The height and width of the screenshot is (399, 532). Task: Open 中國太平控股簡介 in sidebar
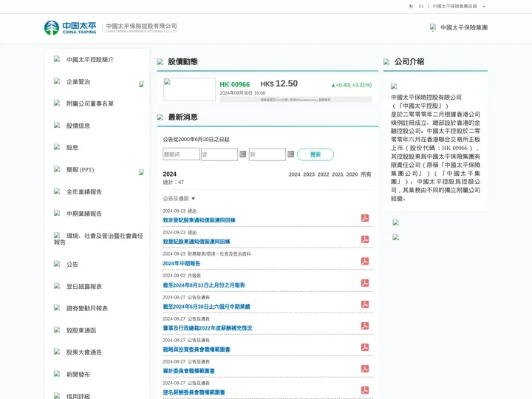[x=90, y=60]
